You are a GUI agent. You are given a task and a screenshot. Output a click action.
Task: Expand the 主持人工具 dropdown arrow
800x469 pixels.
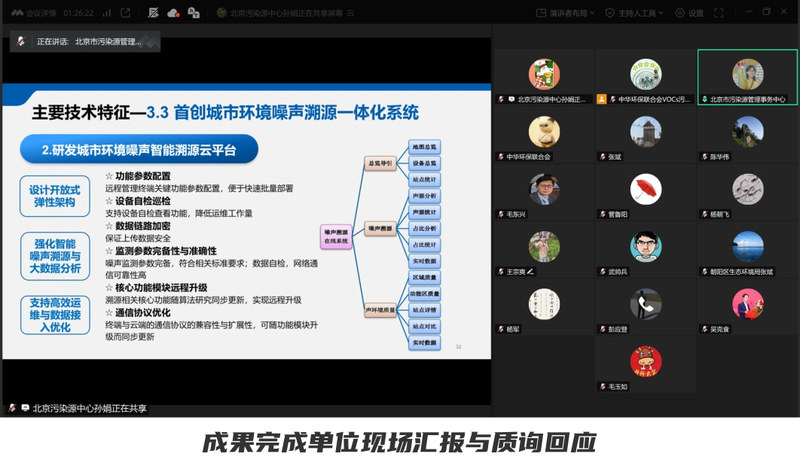[x=661, y=13]
